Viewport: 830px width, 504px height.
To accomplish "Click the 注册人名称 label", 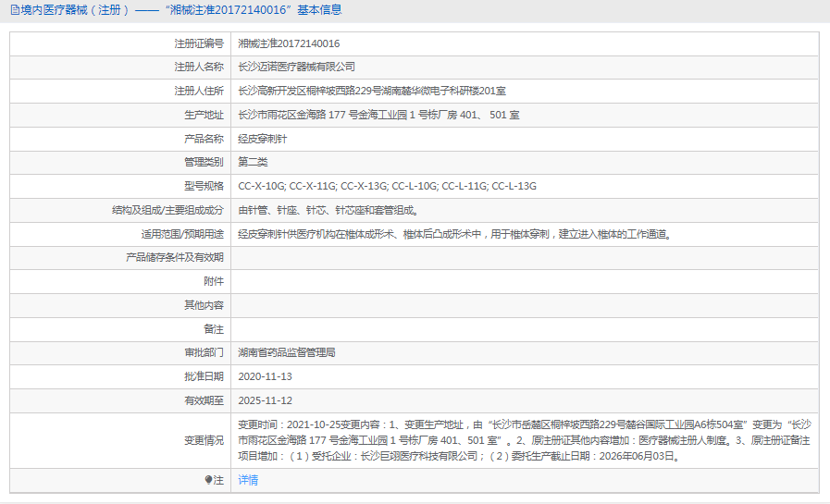I will click(x=199, y=68).
